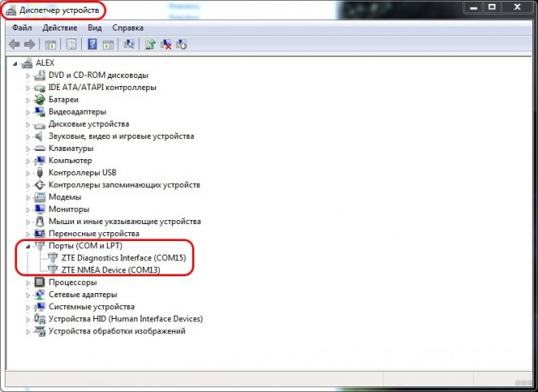
Task: Open the Properties toolbar icon
Action: coord(71,44)
